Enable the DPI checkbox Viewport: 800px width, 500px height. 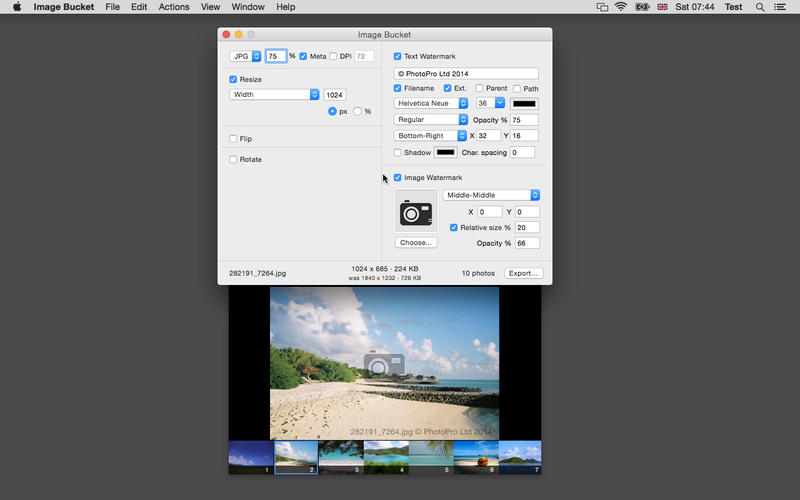tap(333, 56)
